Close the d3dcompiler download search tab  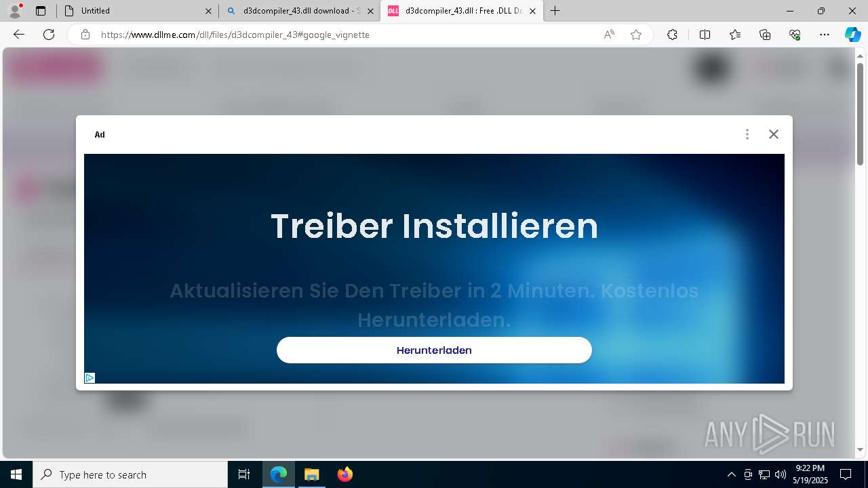pyautogui.click(x=370, y=11)
